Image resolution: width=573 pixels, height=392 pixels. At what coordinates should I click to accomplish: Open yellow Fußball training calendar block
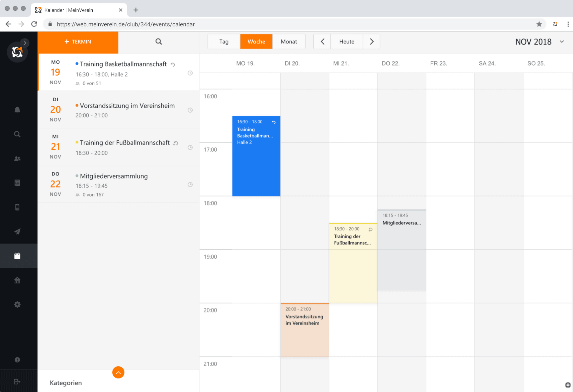point(353,263)
